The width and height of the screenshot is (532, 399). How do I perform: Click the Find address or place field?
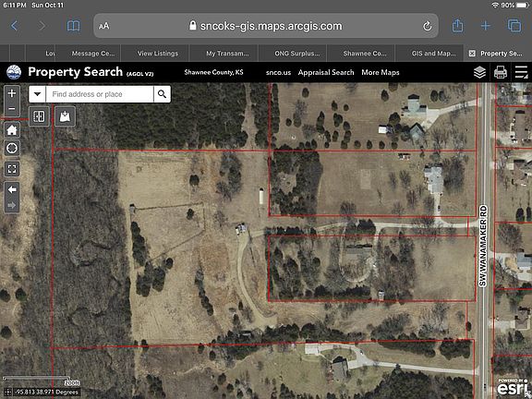[100, 94]
